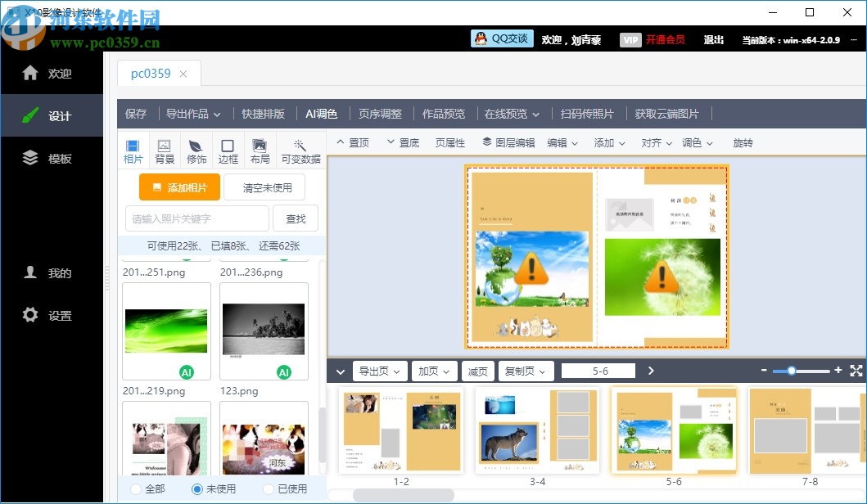Select the 相片 (Photo) panel icon
The height and width of the screenshot is (504, 867).
(x=133, y=150)
